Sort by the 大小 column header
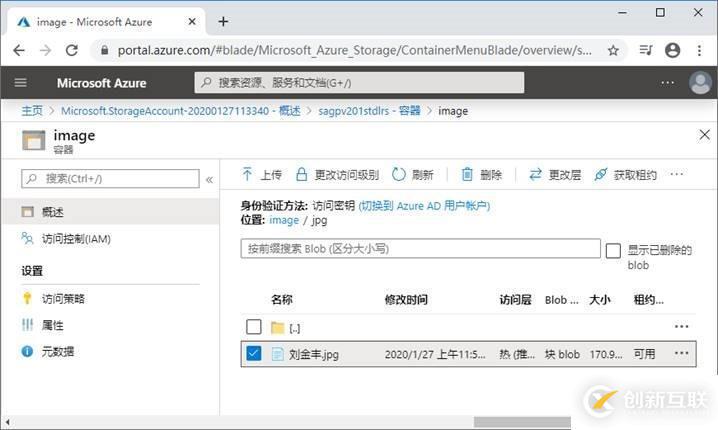The image size is (718, 430). tap(599, 299)
